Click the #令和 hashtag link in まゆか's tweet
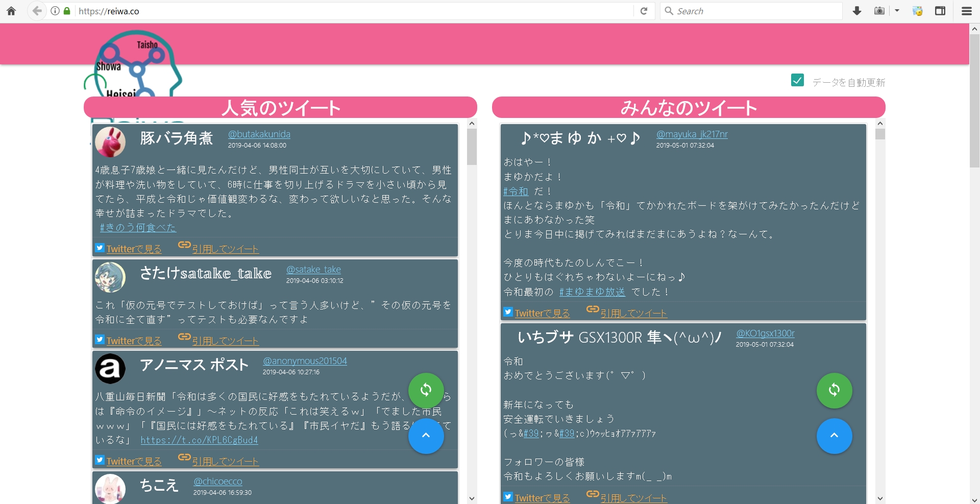Viewport: 980px width, 504px height. tap(515, 191)
